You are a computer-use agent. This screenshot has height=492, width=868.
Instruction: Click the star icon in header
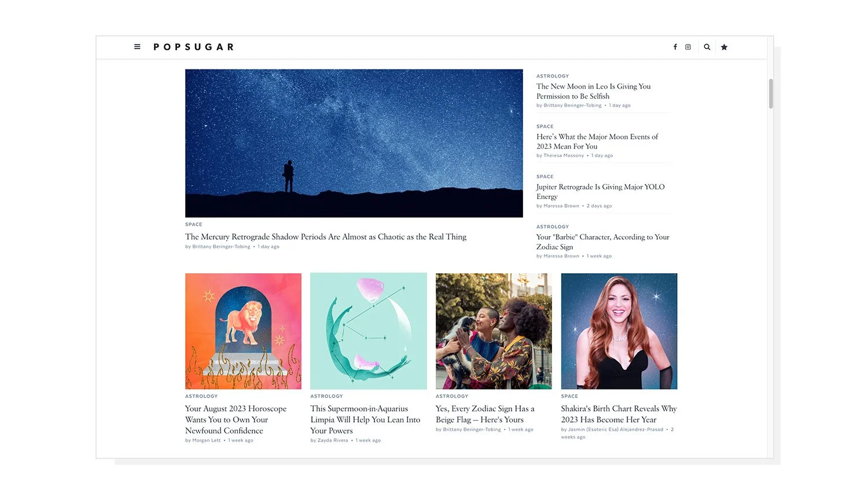coord(724,47)
